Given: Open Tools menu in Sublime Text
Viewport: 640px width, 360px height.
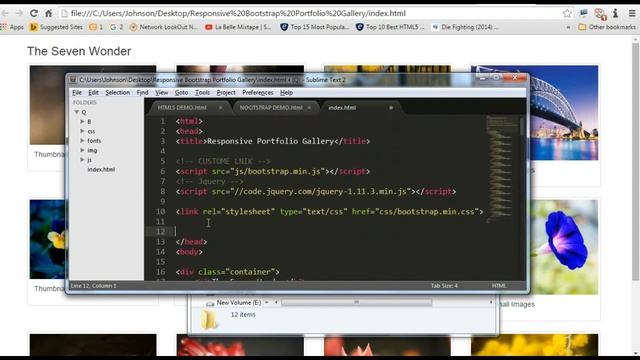Looking at the screenshot, I should pos(202,93).
